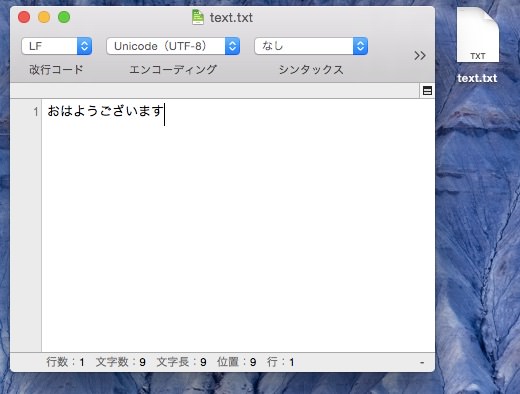This screenshot has width=520, height=394.
Task: Click the エンコーディング toolbar label
Action: point(173,70)
